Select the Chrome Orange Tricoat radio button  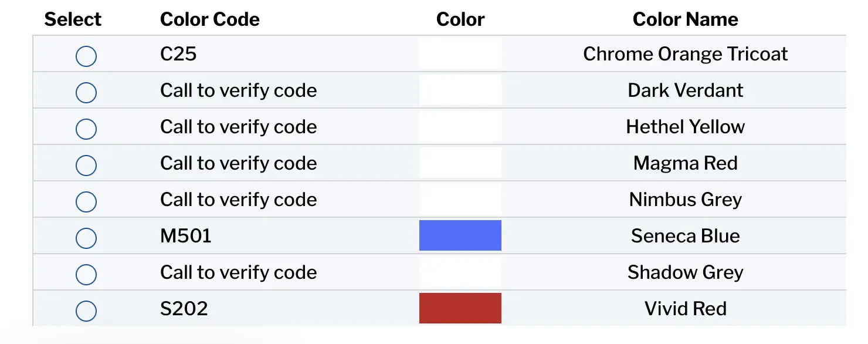point(86,56)
